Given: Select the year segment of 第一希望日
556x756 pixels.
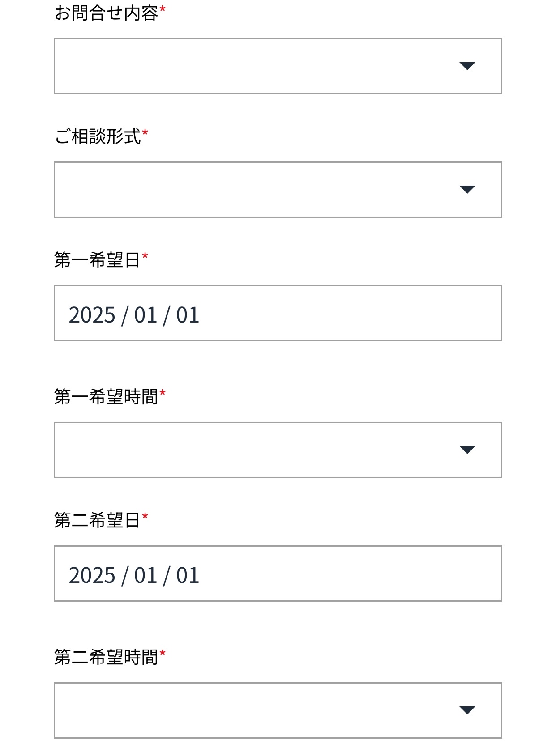Looking at the screenshot, I should (92, 314).
